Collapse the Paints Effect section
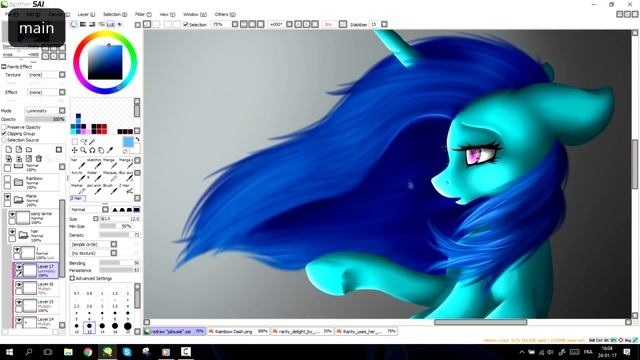 point(4,67)
